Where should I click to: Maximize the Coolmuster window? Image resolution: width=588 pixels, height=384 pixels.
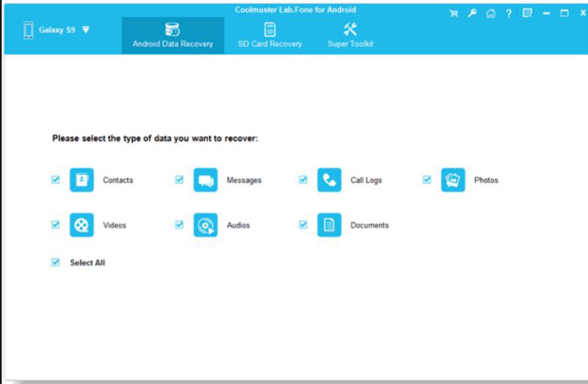click(x=564, y=13)
